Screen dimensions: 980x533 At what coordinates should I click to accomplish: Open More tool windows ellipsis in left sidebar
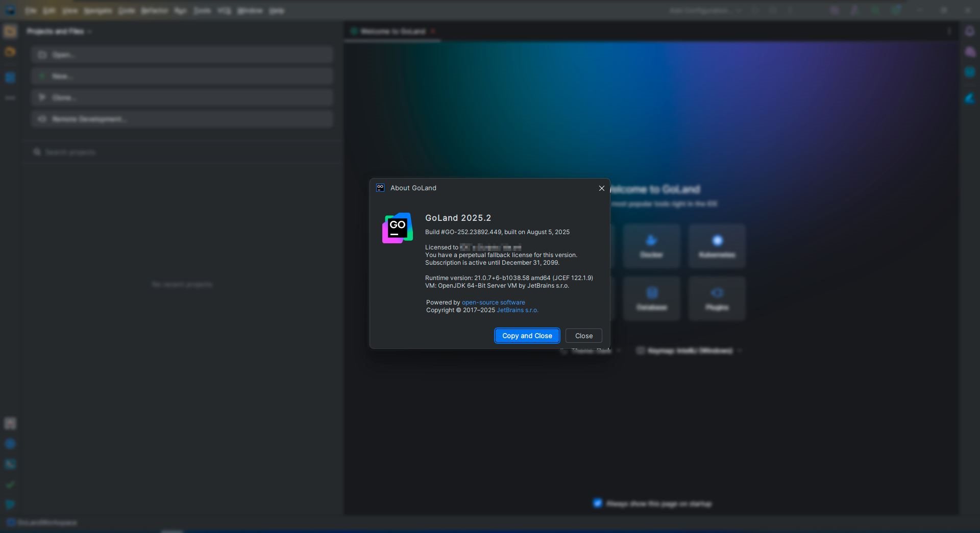[x=10, y=97]
